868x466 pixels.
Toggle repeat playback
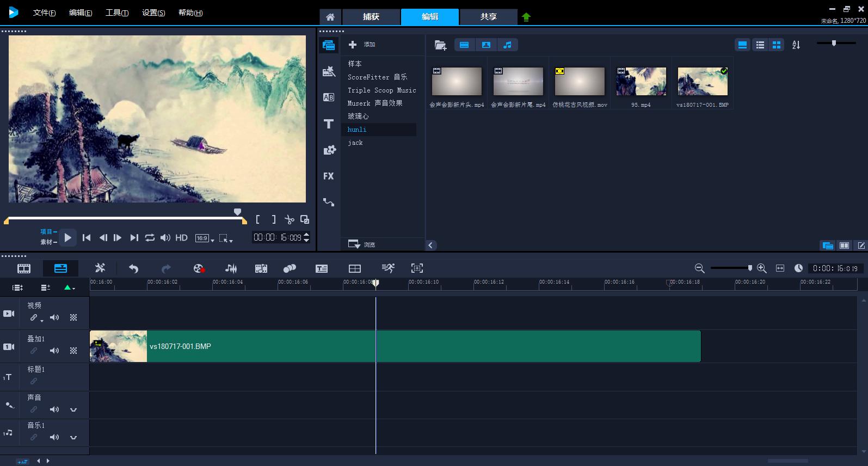click(x=150, y=237)
